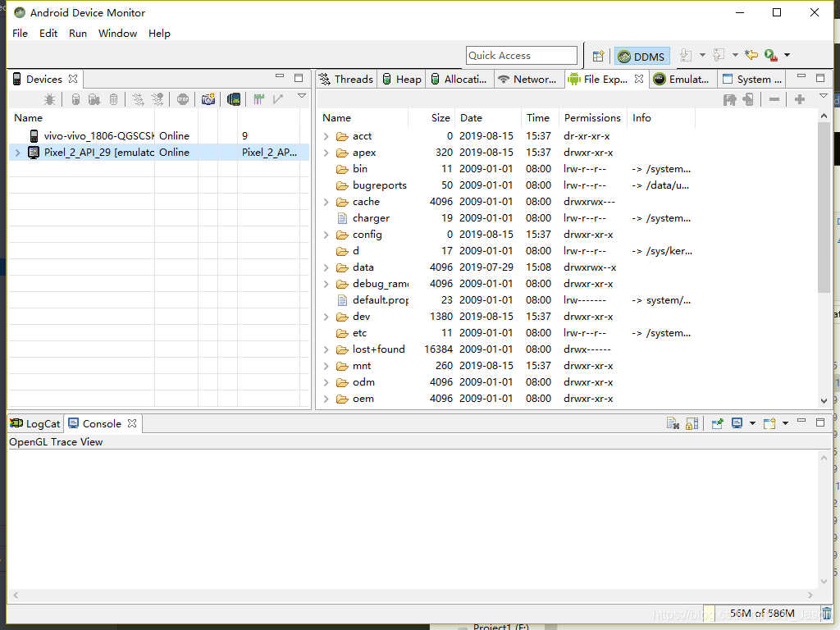This screenshot has height=630, width=840.
Task: Close the Console tab
Action: click(x=132, y=423)
